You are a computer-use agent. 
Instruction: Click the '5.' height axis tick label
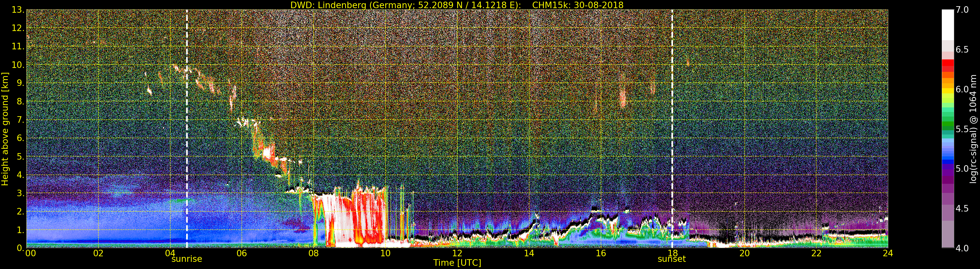point(20,156)
